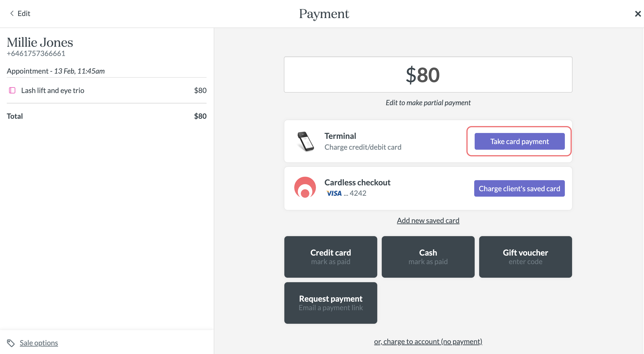The width and height of the screenshot is (644, 354).
Task: Click charge to account (no payment) link
Action: pos(428,342)
